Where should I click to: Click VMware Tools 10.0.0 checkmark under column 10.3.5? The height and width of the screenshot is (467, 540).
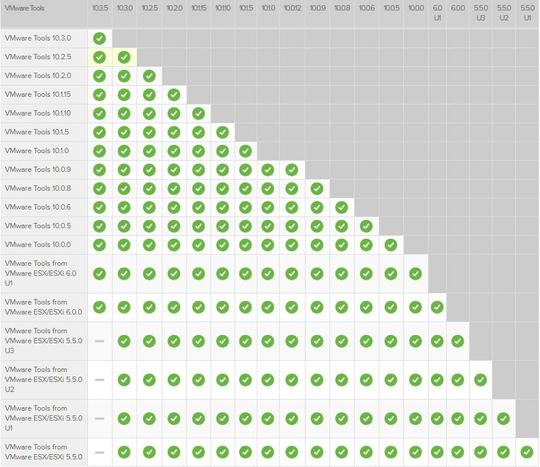click(100, 245)
